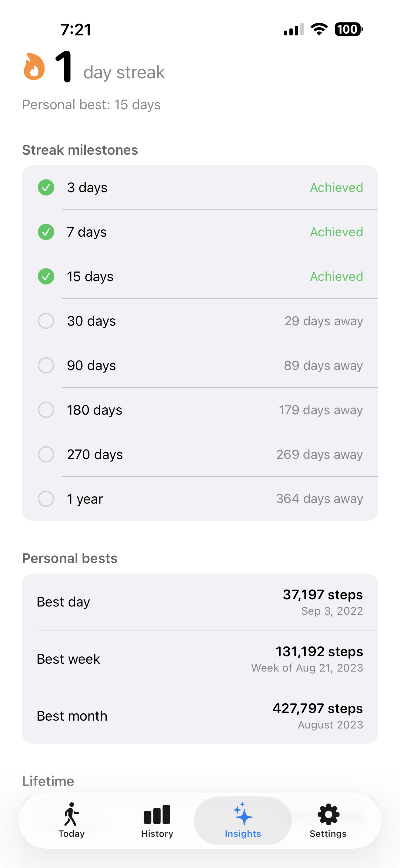Tap the cellular signal bars icon
The width and height of the screenshot is (400, 868).
[293, 30]
